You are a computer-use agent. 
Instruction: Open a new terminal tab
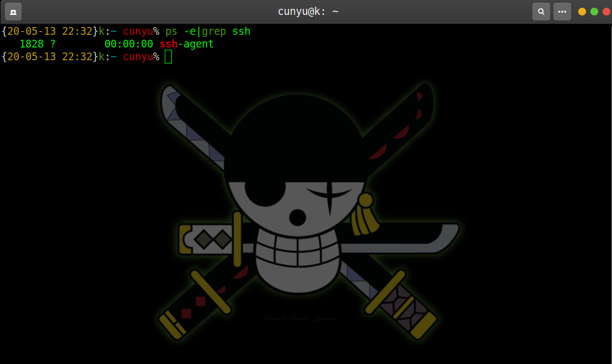coord(13,12)
